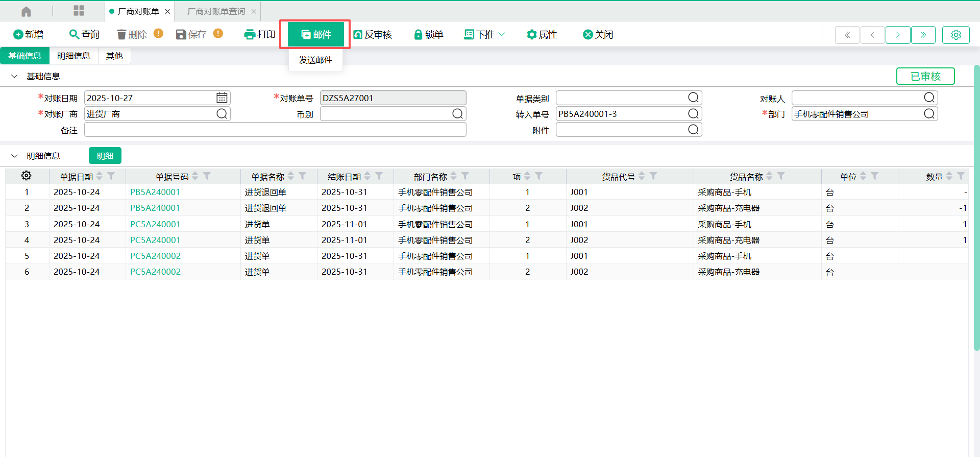
Task: Toggle sort on 单据日期 column
Action: [x=100, y=176]
